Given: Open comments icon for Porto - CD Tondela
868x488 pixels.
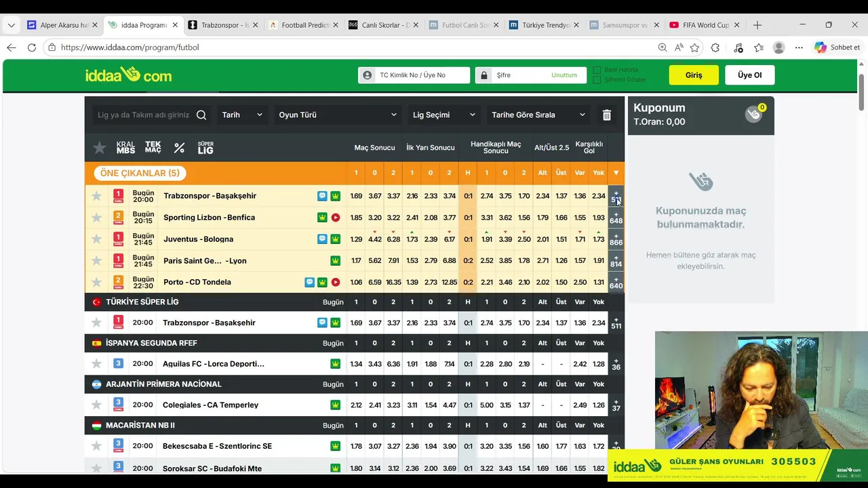Looking at the screenshot, I should click(309, 282).
